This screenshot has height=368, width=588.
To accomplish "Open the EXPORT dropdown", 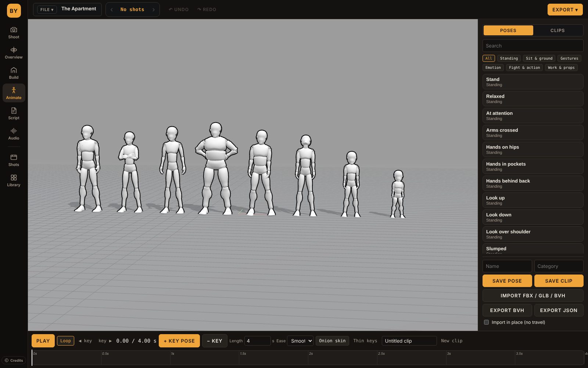I will point(565,10).
